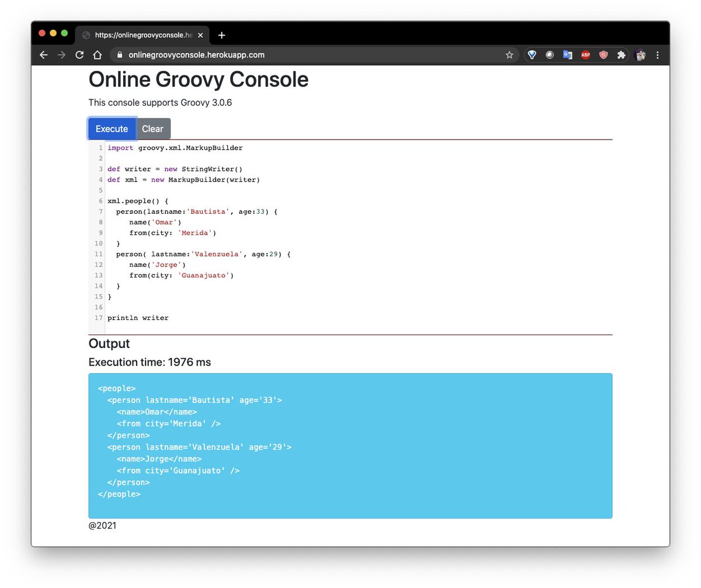Open the Google Translate extension
The image size is (701, 588).
567,54
